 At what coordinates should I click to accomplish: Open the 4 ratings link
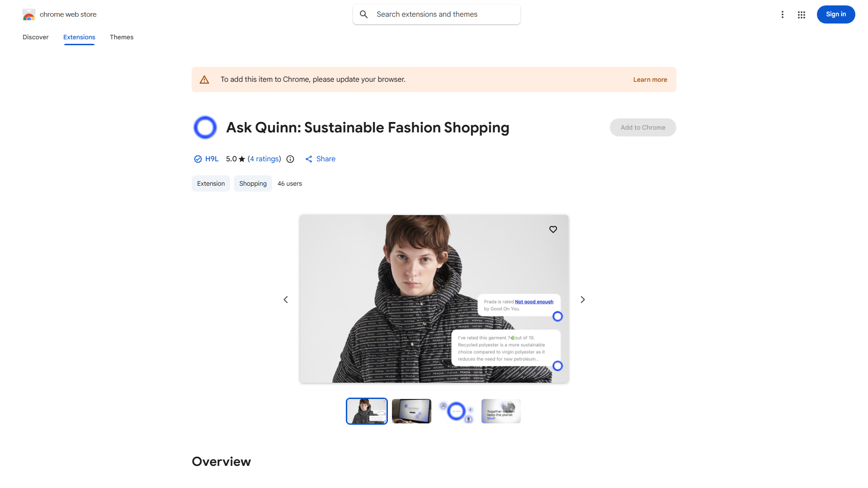(265, 159)
